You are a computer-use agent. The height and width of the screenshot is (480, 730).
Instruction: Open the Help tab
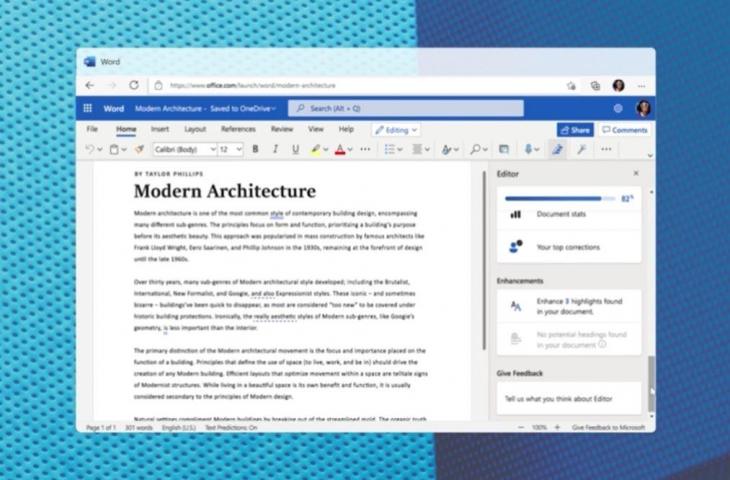tap(346, 129)
